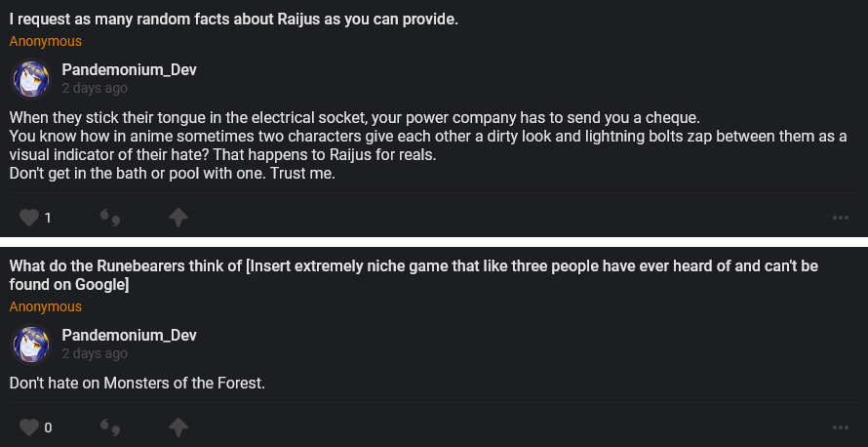Click the up-arrow share icon on the Raijus answer
The height and width of the screenshot is (447, 868).
(x=178, y=218)
